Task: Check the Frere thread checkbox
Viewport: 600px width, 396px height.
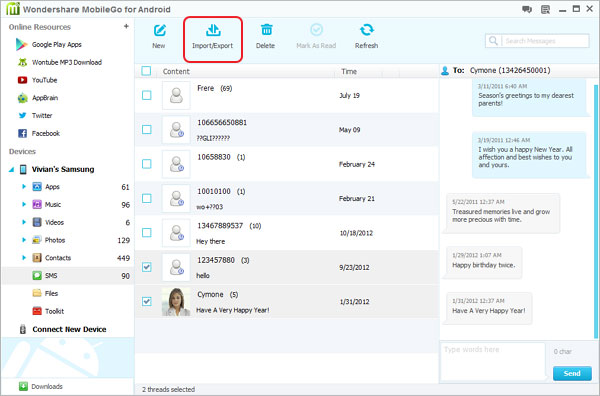Action: 147,95
